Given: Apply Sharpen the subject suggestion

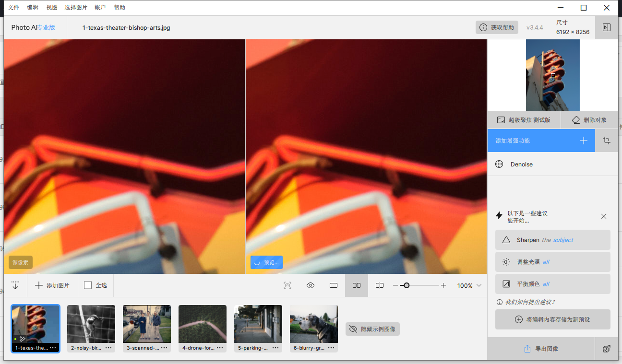Looking at the screenshot, I should pyautogui.click(x=553, y=240).
